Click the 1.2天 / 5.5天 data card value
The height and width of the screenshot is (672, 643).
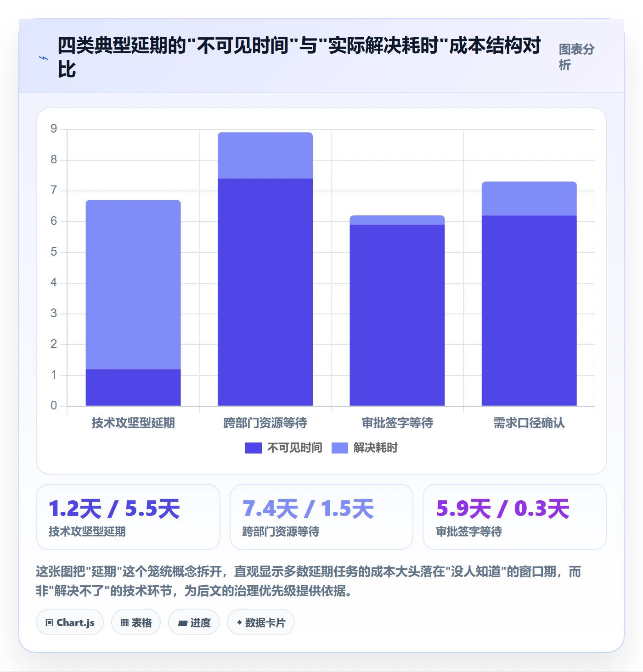[x=114, y=509]
